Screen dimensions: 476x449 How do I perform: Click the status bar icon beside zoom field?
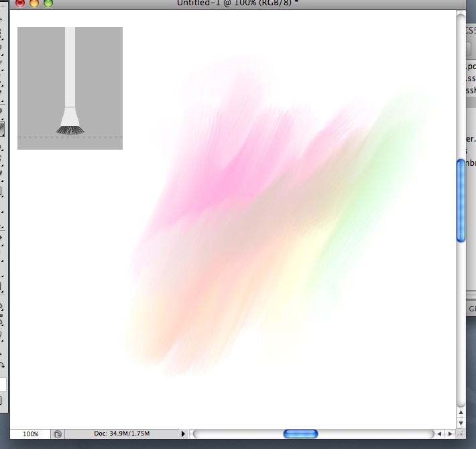pyautogui.click(x=58, y=434)
